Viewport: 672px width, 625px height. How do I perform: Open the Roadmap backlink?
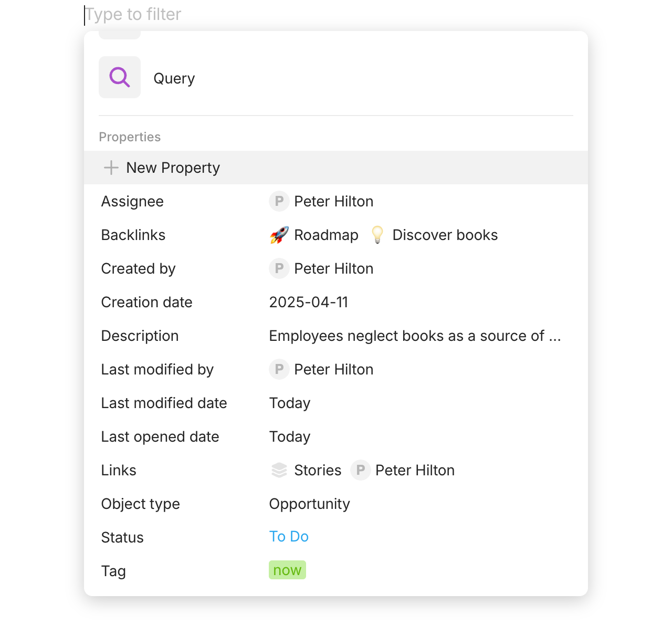(326, 235)
